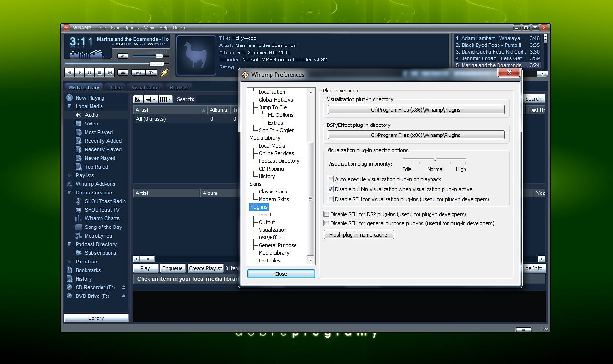Click the Audio speaker icon in Local Media
This screenshot has height=364, width=613.
pos(79,115)
